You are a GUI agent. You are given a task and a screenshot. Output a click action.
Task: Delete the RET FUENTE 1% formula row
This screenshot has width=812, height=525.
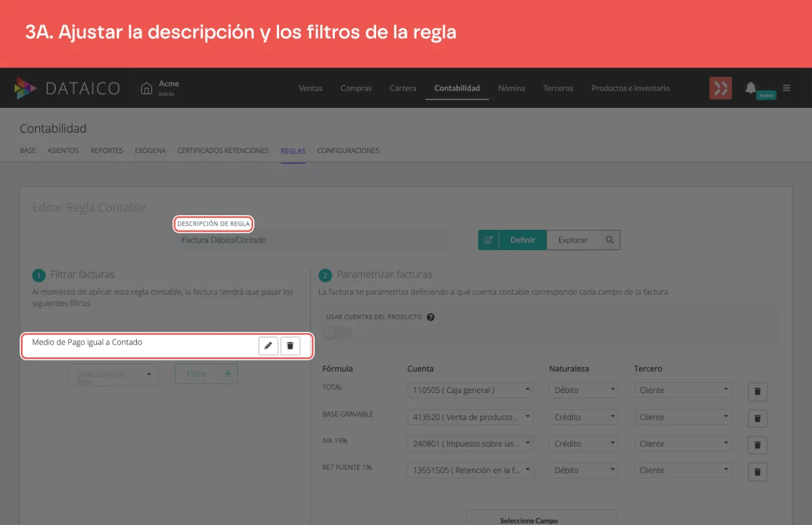757,472
